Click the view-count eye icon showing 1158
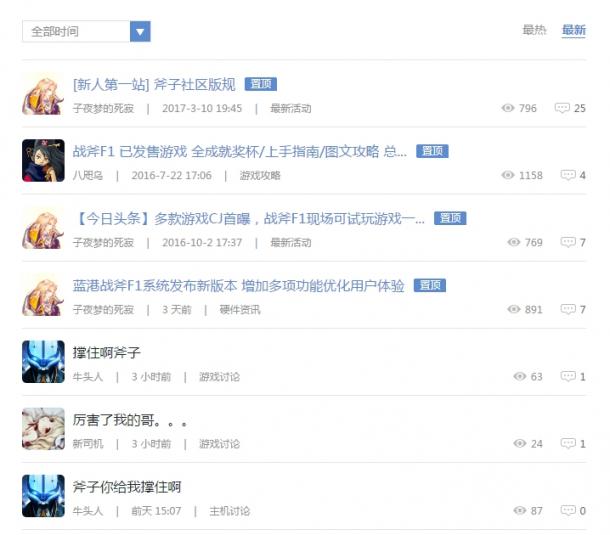Viewport: 610px width, 535px height. pos(508,175)
